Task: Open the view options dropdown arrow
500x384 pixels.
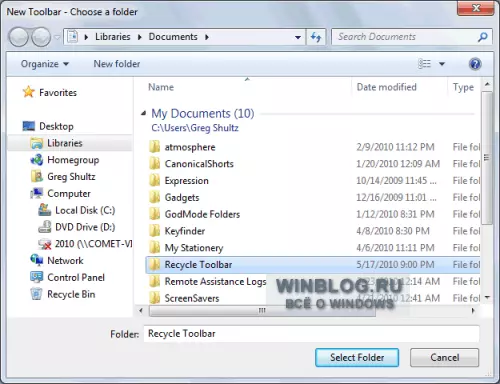Action: 442,64
